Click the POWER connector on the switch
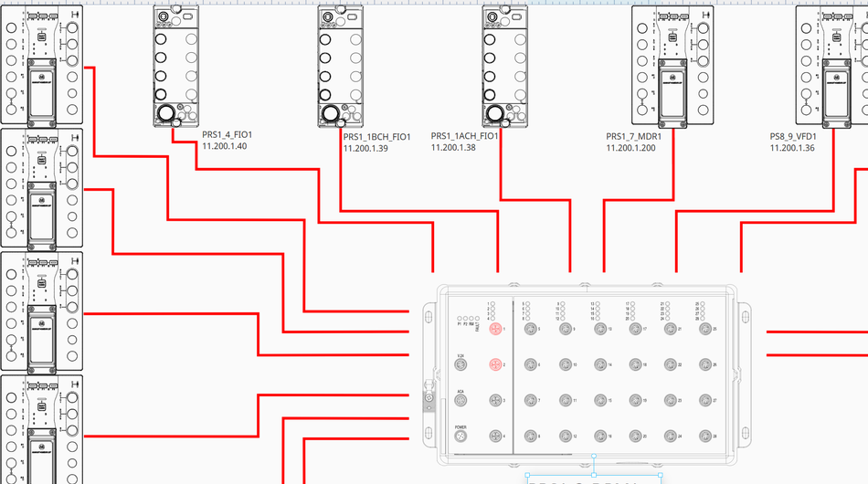This screenshot has width=868, height=484. [461, 437]
